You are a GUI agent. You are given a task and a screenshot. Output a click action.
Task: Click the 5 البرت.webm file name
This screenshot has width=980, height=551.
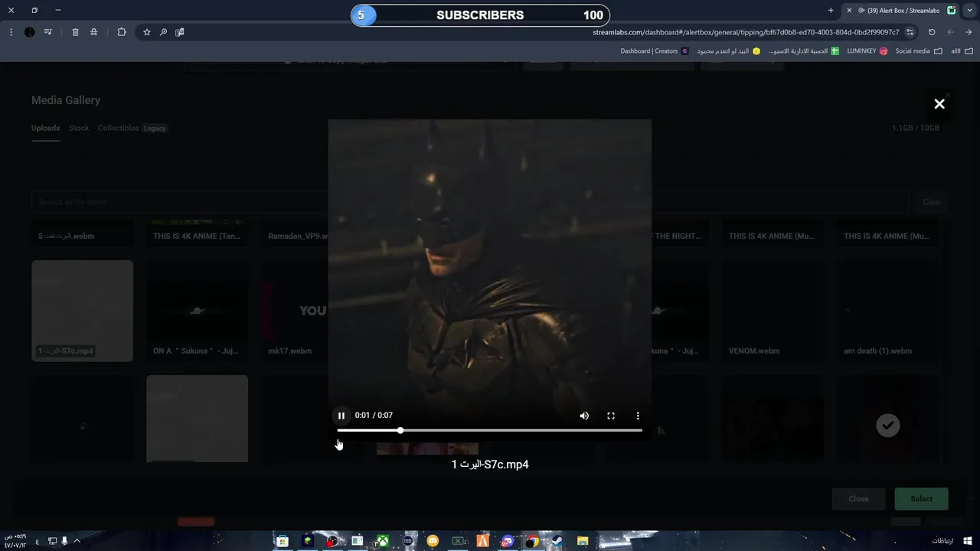(67, 236)
